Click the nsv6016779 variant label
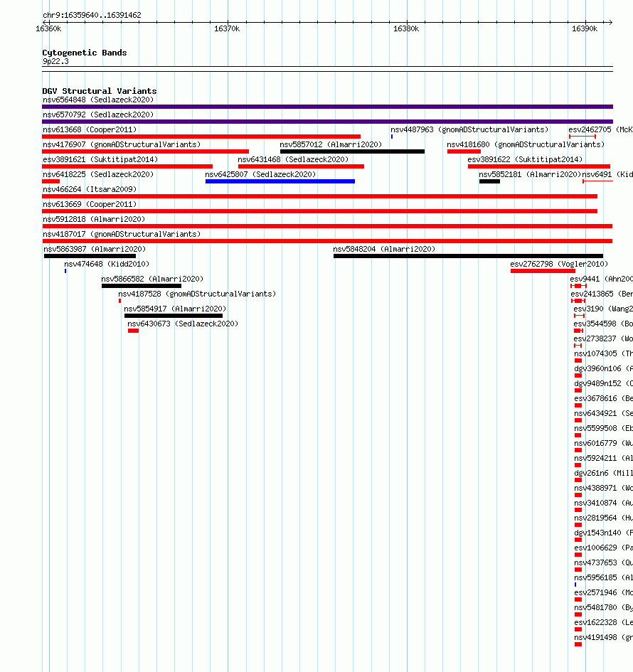Screen dimensions: 633x672 [603, 444]
